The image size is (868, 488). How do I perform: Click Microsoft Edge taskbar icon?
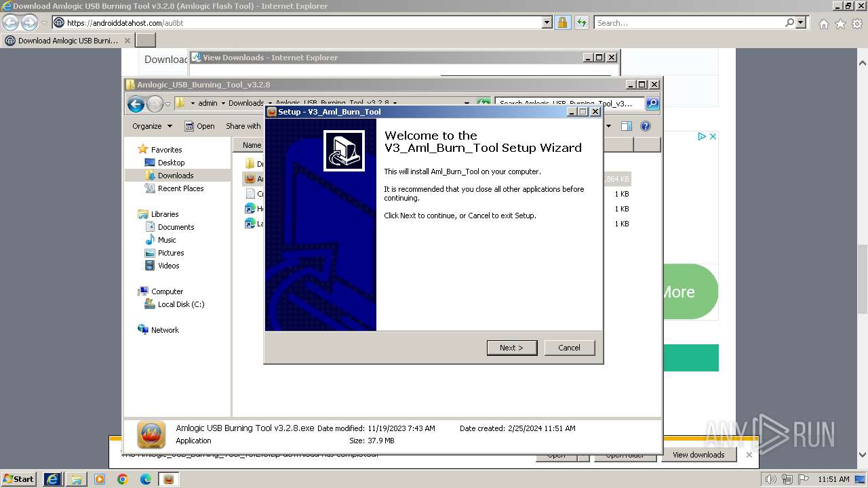[x=146, y=479]
